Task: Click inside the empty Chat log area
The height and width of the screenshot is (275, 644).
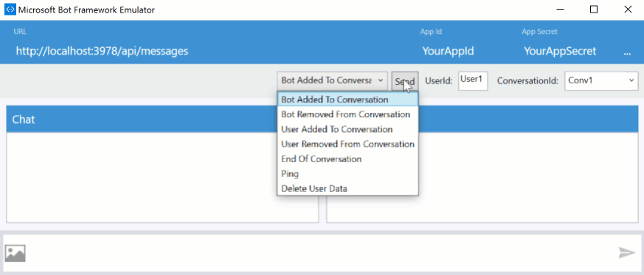Action: point(162,178)
